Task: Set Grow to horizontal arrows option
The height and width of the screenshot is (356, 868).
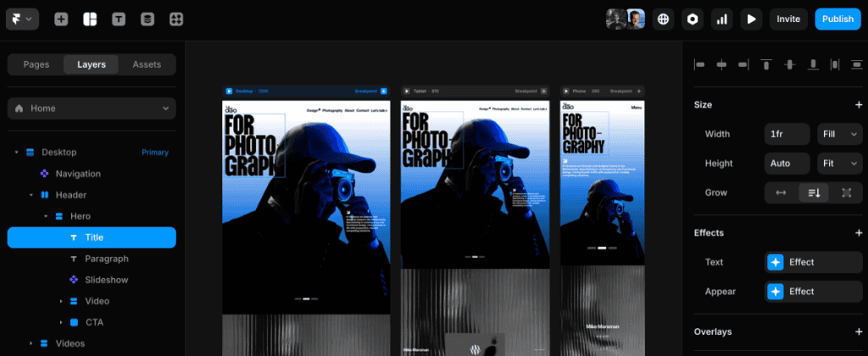Action: pos(781,192)
